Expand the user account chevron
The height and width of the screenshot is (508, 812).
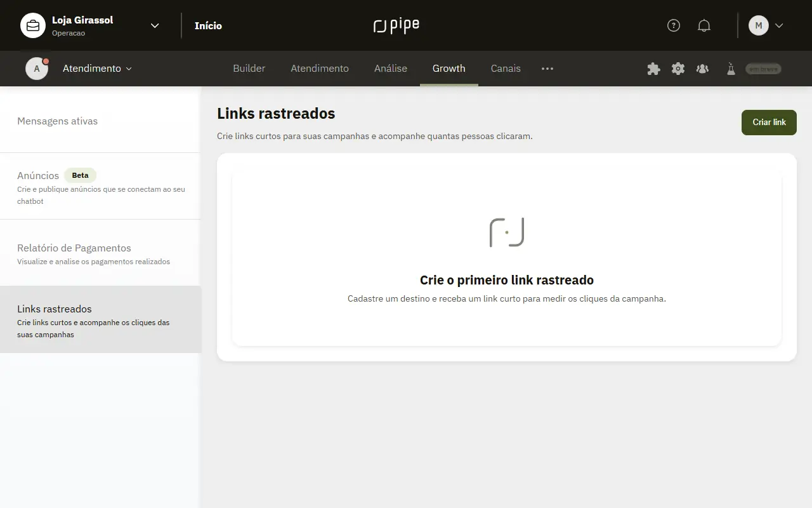[x=779, y=25]
